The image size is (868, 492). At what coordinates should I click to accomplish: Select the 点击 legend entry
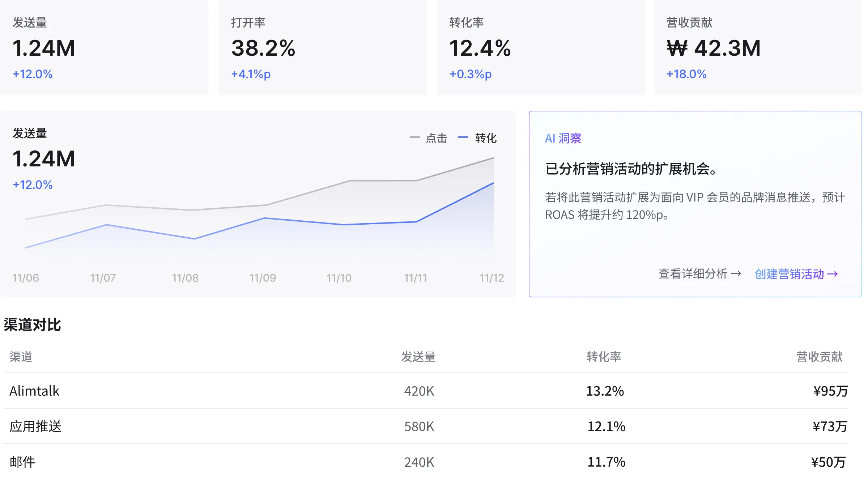(x=429, y=138)
